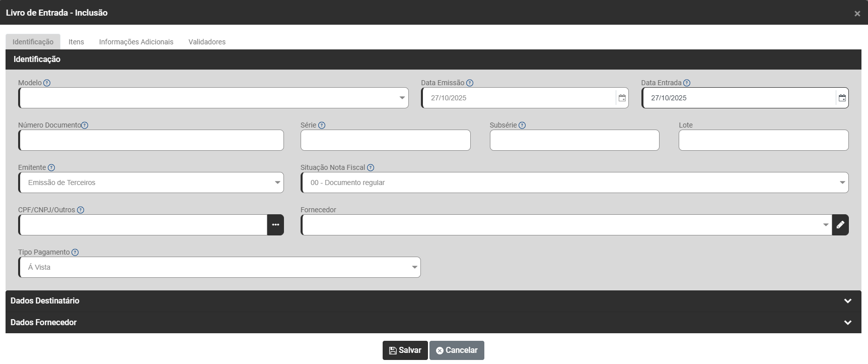Click the help icon next to Número Documento
Screen dimensions: 868x364
(x=85, y=126)
